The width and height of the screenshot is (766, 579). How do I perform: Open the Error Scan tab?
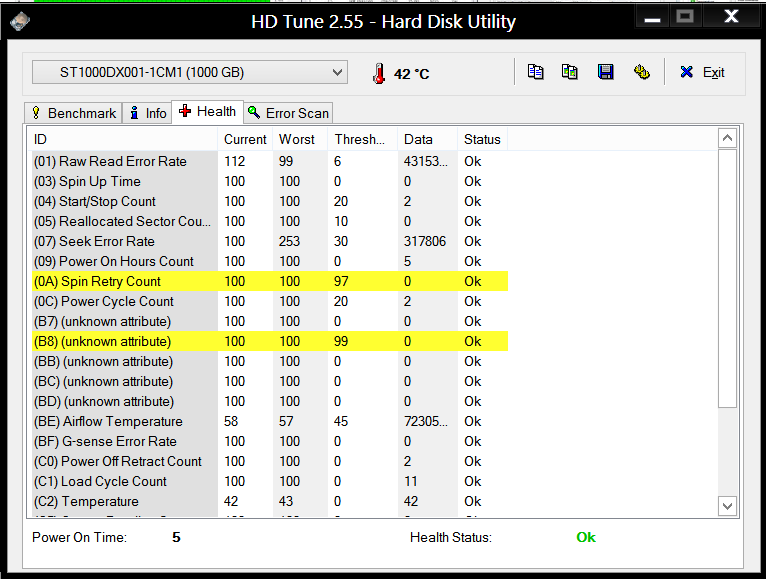[288, 113]
